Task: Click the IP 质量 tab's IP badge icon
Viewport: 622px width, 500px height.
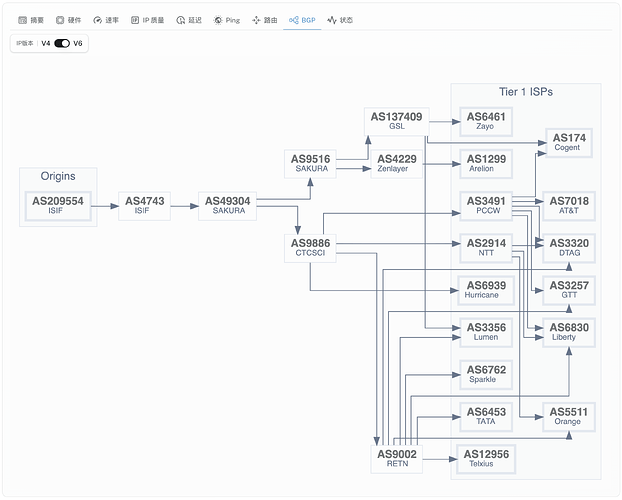Action: coord(135,20)
